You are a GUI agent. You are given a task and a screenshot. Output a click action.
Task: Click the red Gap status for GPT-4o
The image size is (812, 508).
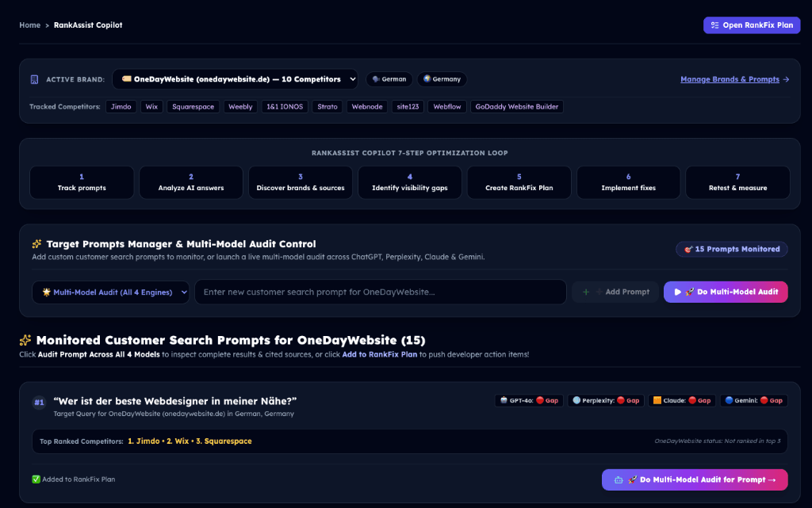[x=547, y=400]
